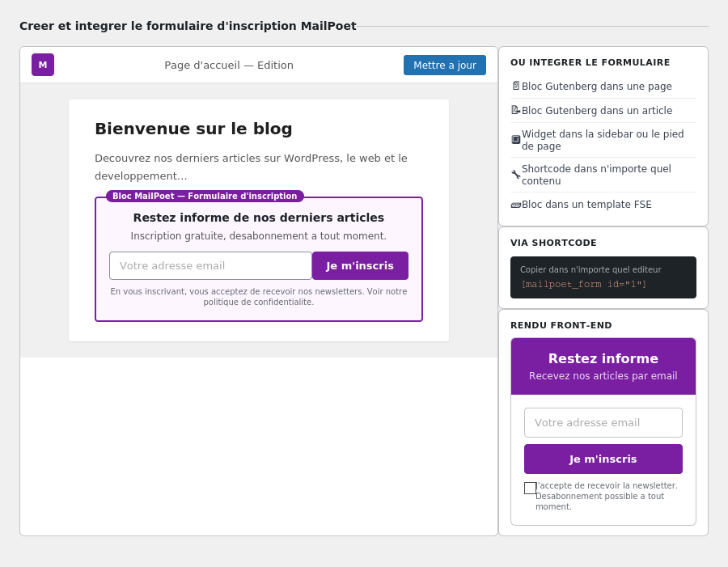Image resolution: width=728 pixels, height=567 pixels.
Task: Select Bloc Gutenberg dans un article option
Action: pos(603,111)
